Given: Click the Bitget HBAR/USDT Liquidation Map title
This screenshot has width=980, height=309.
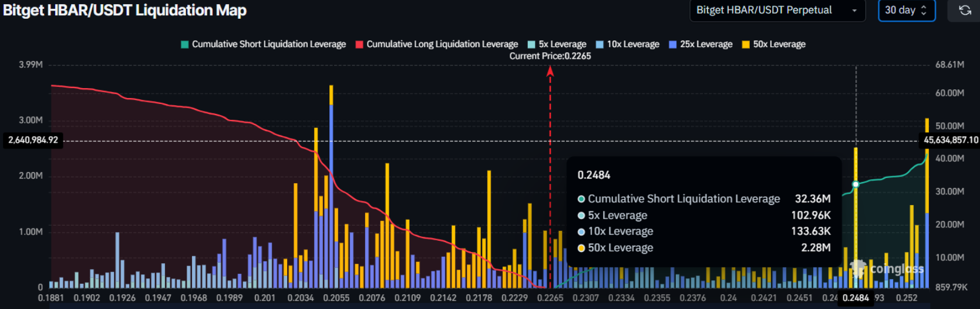Looking at the screenshot, I should click(x=124, y=11).
